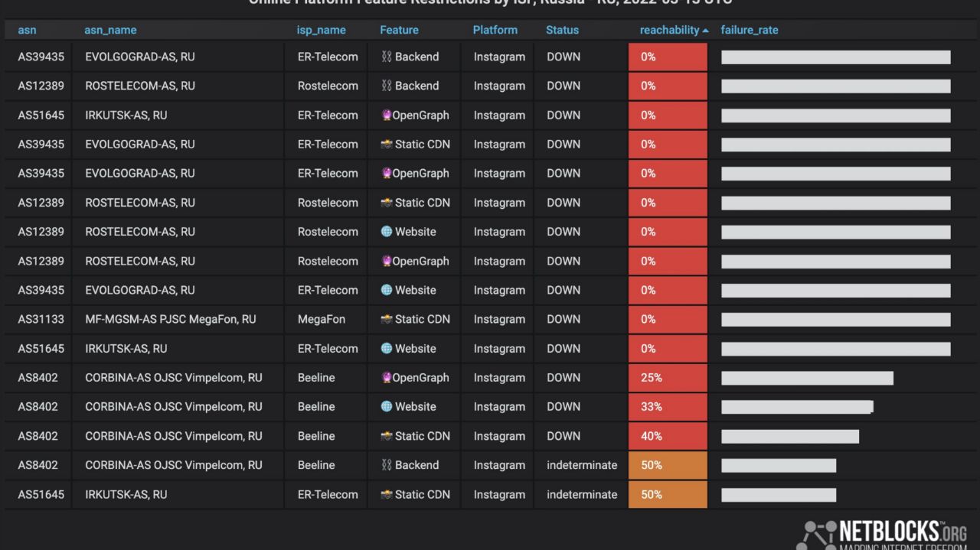Click AS12389 in ROSTELECOM Website row

tap(41, 232)
